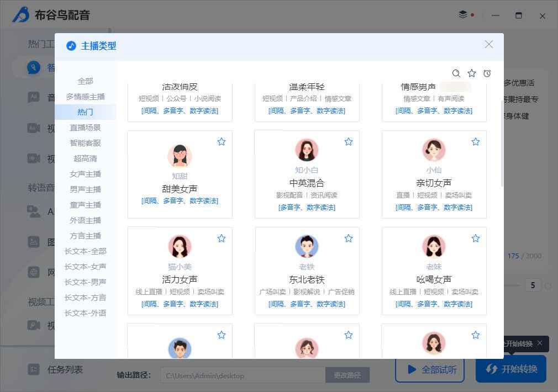The image size is (558, 392).
Task: Switch to the 多情感主播 category
Action: tap(86, 97)
